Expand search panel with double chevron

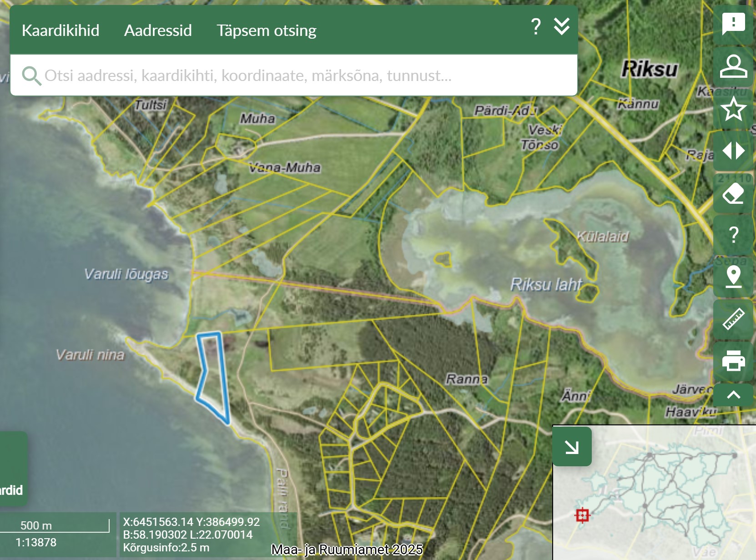coord(562,27)
